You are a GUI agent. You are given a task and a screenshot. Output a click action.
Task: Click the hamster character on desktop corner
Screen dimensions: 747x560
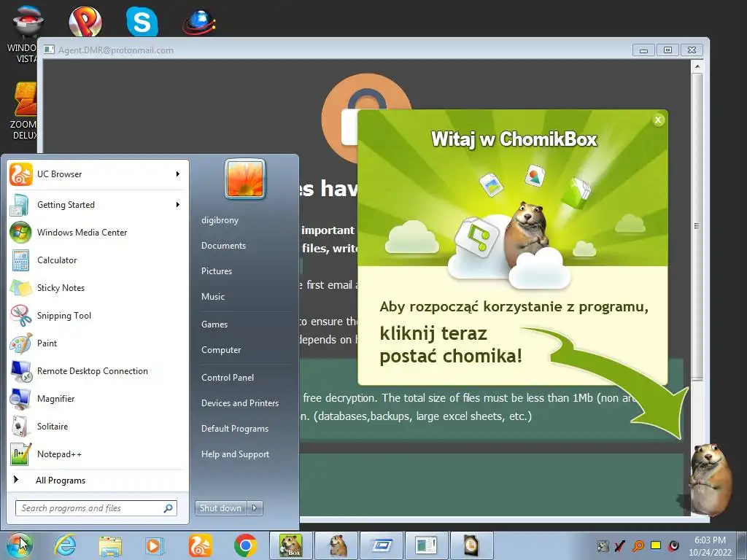coord(710,480)
